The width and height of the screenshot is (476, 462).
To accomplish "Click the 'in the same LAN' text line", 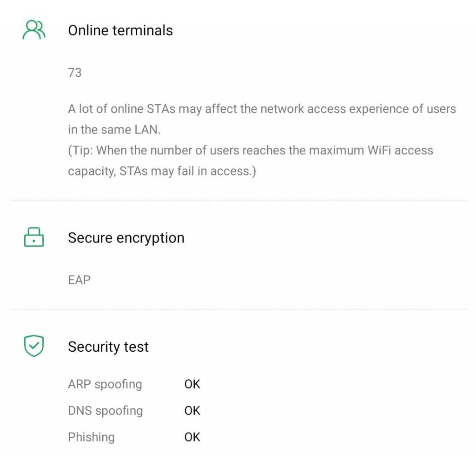I will click(114, 130).
